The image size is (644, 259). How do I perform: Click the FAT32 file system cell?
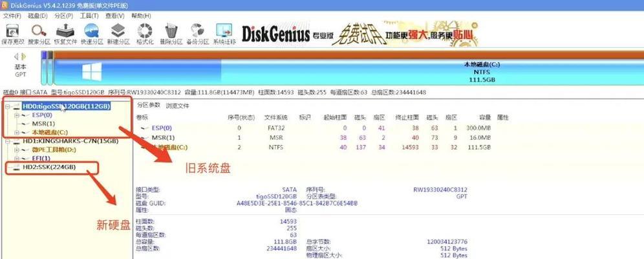click(276, 128)
